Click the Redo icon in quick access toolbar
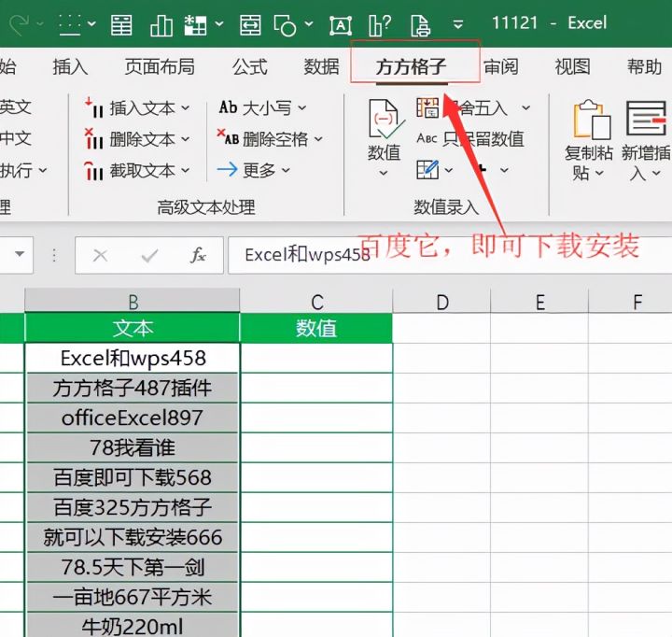Image resolution: width=672 pixels, height=637 pixels. point(20,24)
